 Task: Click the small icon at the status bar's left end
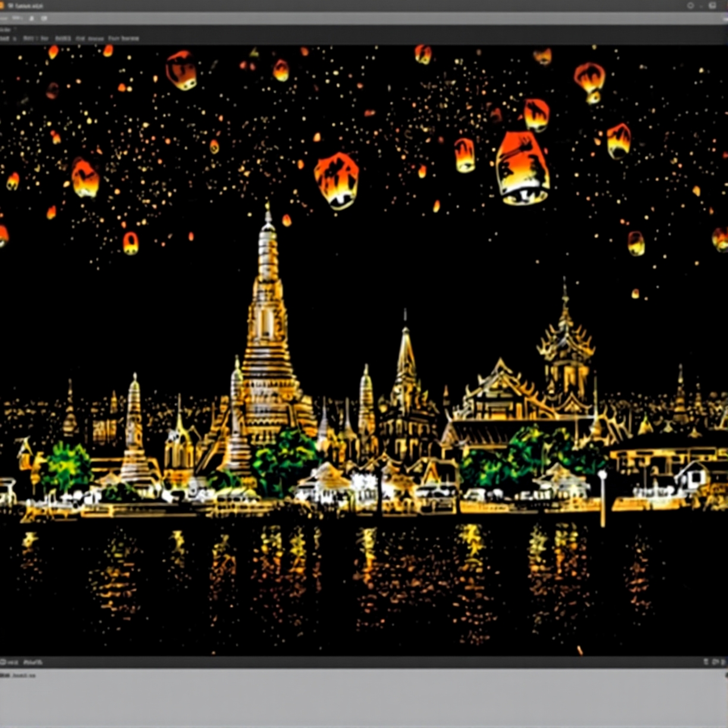(x=2, y=662)
